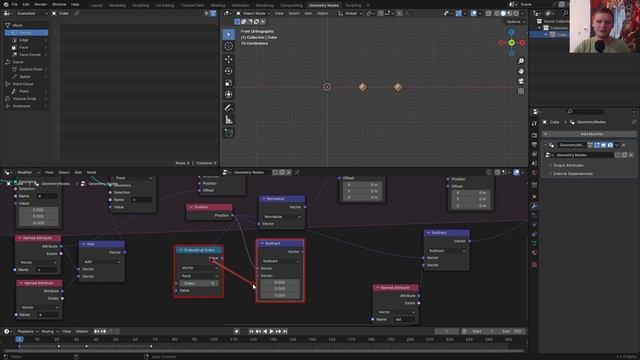
Task: Toggle node editor overlay button
Action: (x=516, y=172)
